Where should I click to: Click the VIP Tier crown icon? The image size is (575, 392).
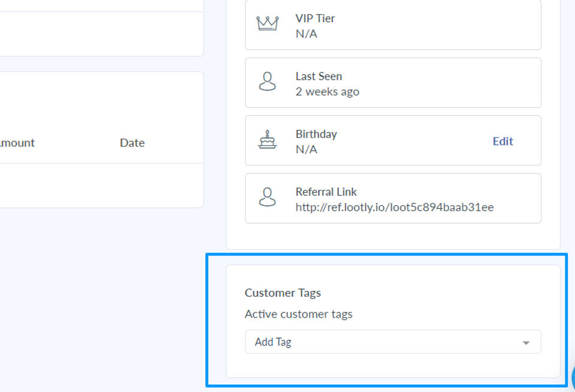(268, 23)
